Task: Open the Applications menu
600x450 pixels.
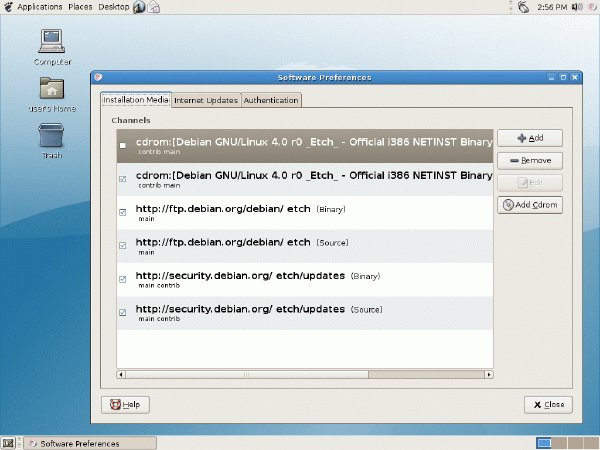Action: (x=39, y=7)
